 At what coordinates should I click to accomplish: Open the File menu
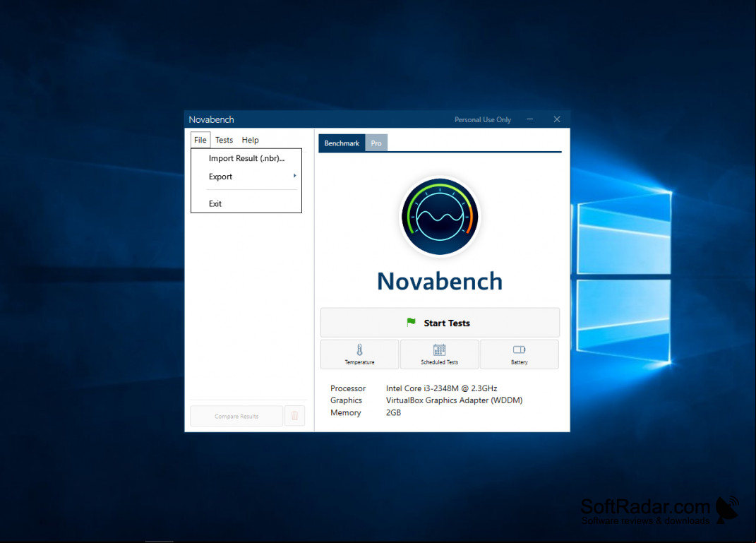200,140
